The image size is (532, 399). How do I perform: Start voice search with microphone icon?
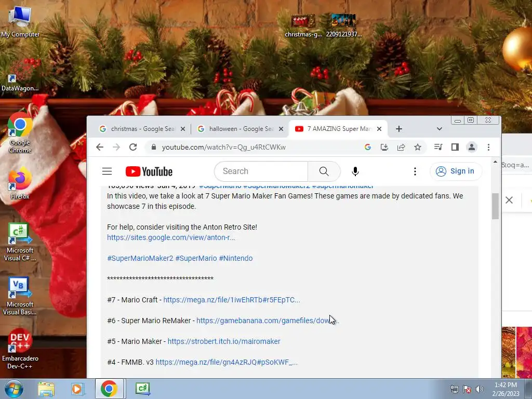[x=355, y=171]
